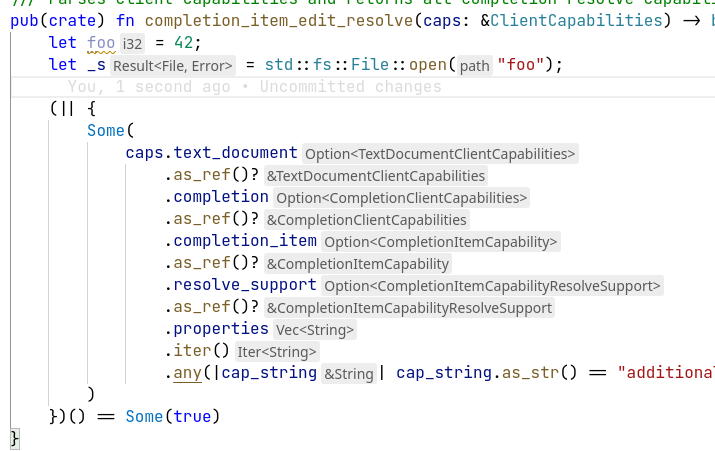The width and height of the screenshot is (715, 451).
Task: Click the .completion field
Action: click(217, 197)
